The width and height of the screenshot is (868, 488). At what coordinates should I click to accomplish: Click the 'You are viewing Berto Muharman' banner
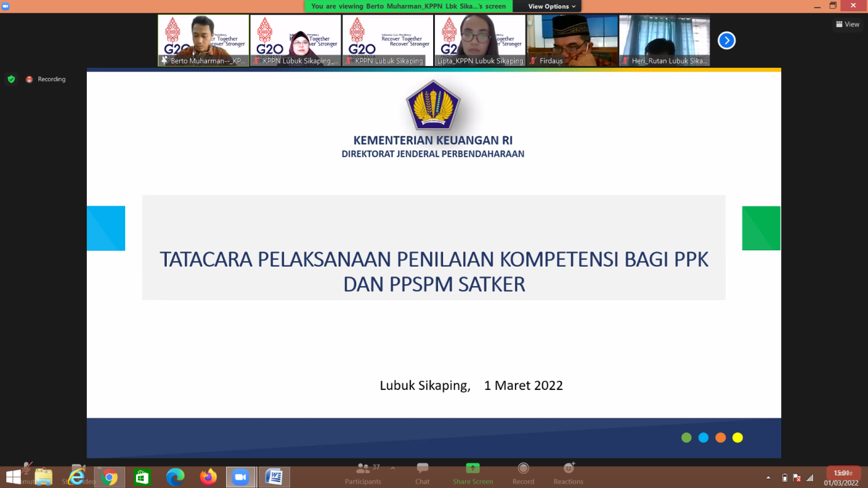(x=409, y=6)
